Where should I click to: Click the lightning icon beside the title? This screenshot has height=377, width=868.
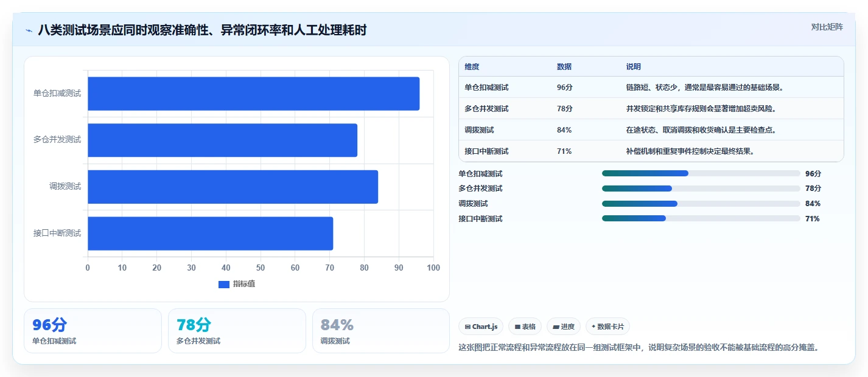29,30
